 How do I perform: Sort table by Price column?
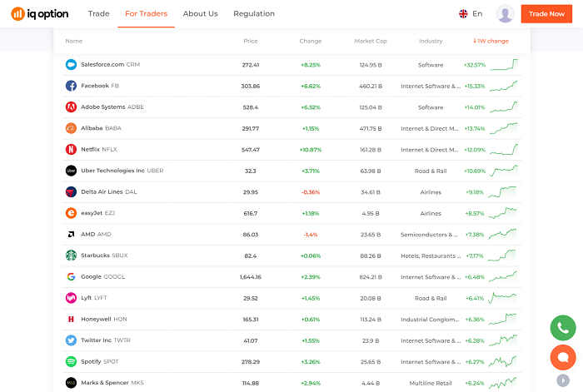click(251, 41)
